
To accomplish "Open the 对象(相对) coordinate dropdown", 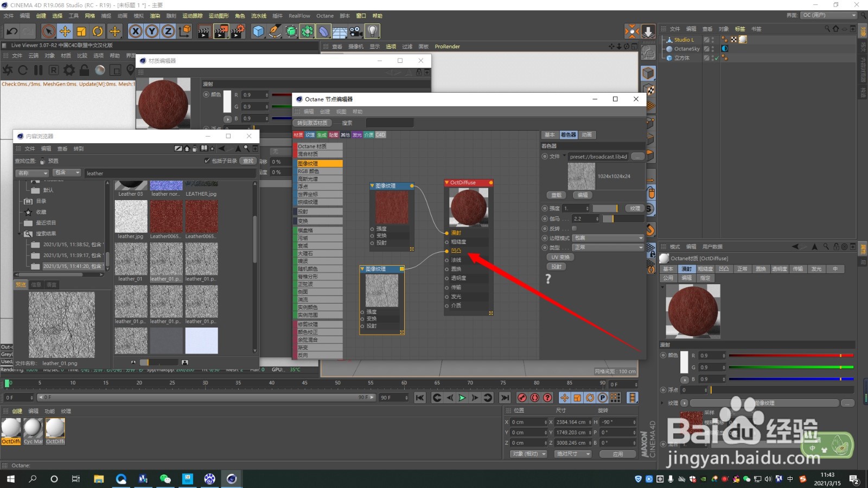I will click(528, 454).
